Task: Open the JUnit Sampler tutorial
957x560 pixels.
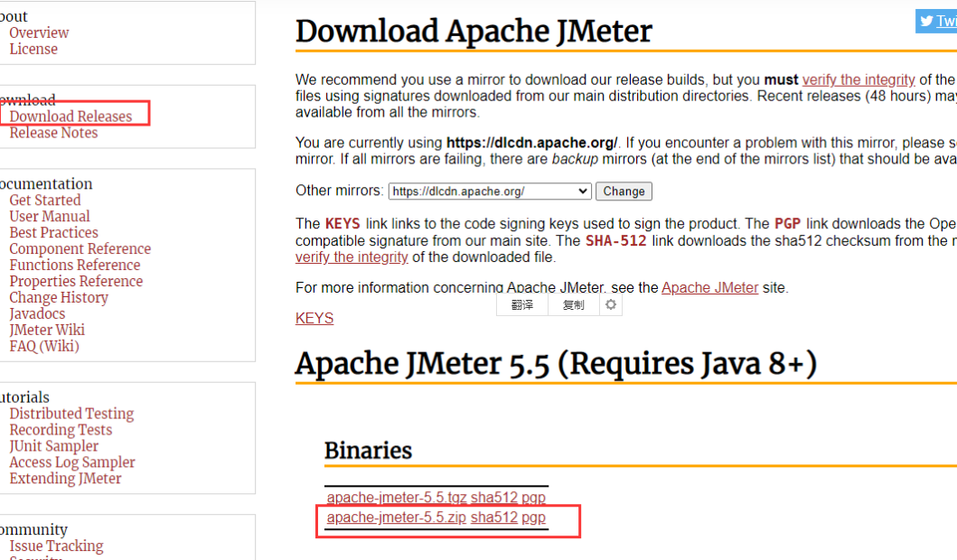Action: (53, 446)
